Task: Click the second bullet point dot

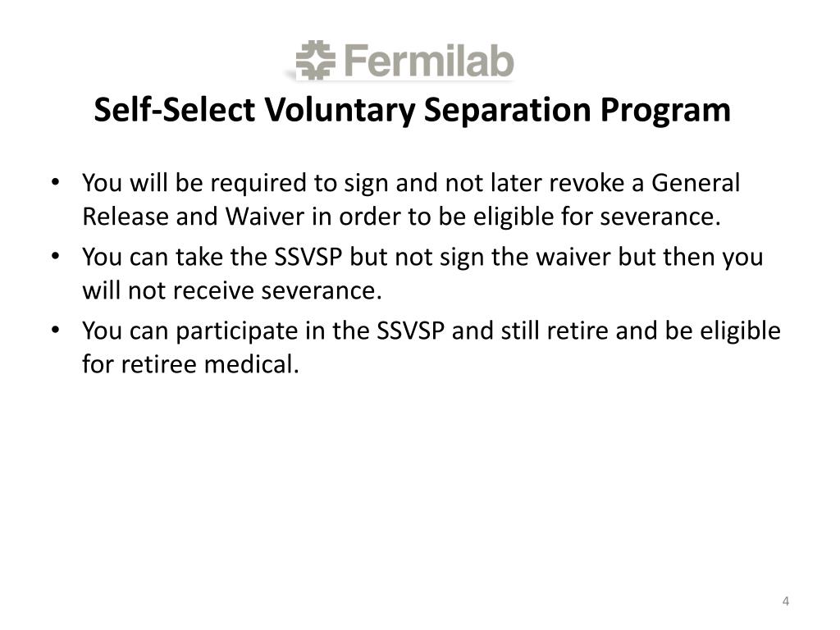Action: click(55, 256)
